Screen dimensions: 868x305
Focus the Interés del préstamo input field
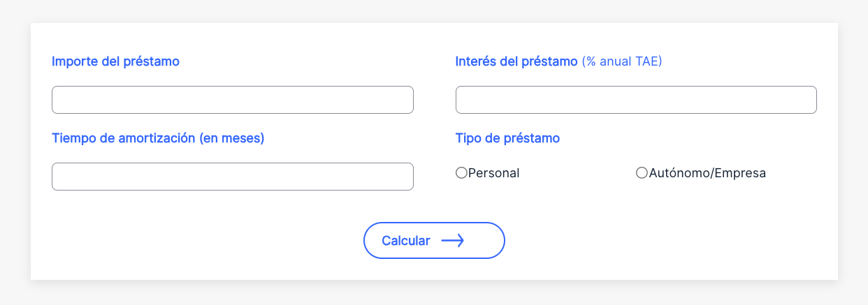coord(635,100)
